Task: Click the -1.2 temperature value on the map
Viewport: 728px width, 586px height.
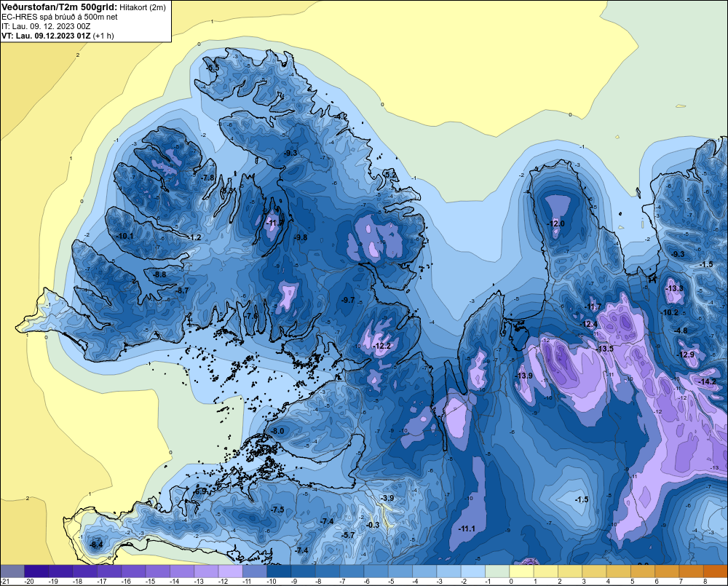Action: coord(194,237)
